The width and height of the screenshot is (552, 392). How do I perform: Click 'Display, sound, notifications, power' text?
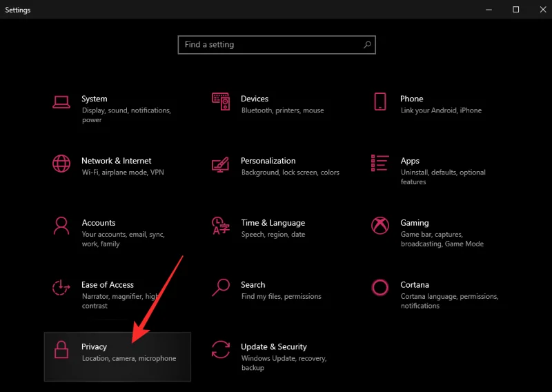(126, 115)
